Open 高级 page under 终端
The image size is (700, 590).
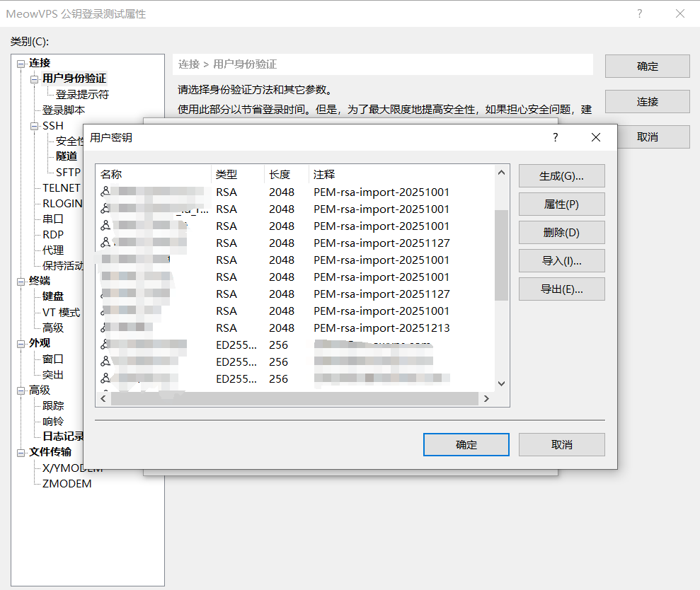[53, 328]
